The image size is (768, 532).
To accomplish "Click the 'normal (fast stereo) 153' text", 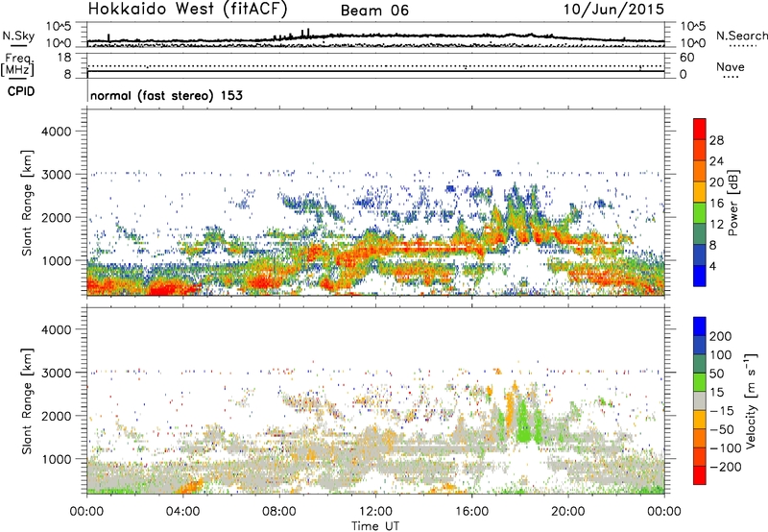I will (166, 95).
